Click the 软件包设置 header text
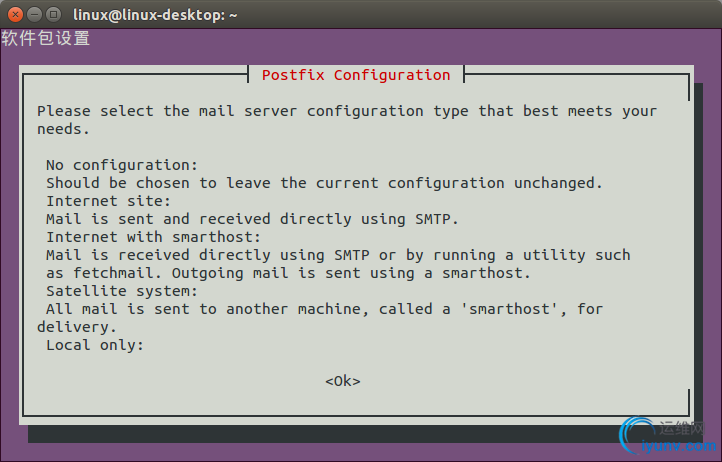Screen dimensions: 722x462 tap(46, 39)
